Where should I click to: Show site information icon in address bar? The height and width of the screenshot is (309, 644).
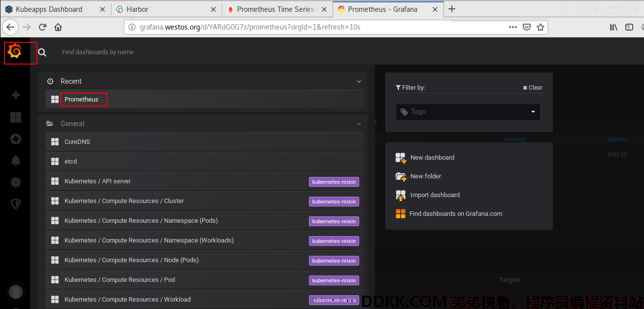[132, 27]
